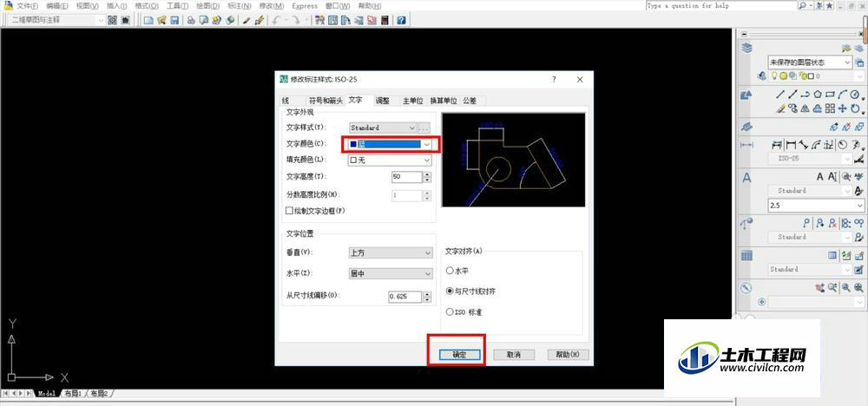The height and width of the screenshot is (406, 868).
Task: Open the QuickCalc calculator icon
Action: (x=385, y=20)
